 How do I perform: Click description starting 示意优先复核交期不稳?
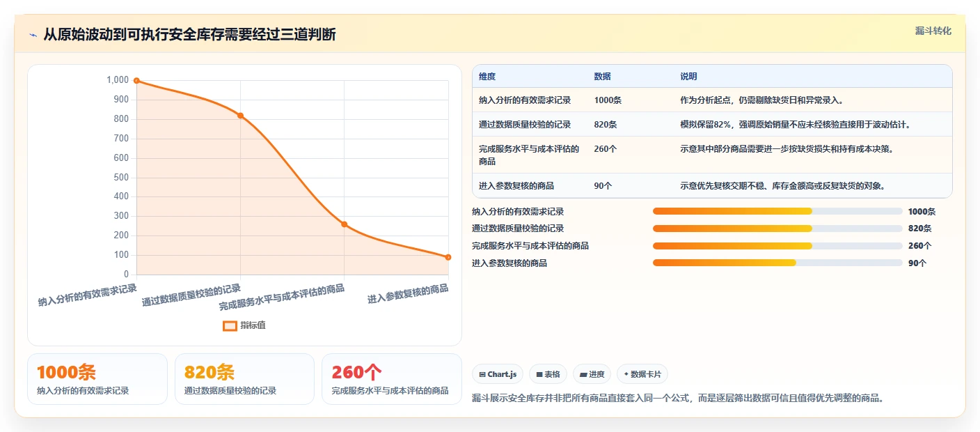pyautogui.click(x=782, y=186)
